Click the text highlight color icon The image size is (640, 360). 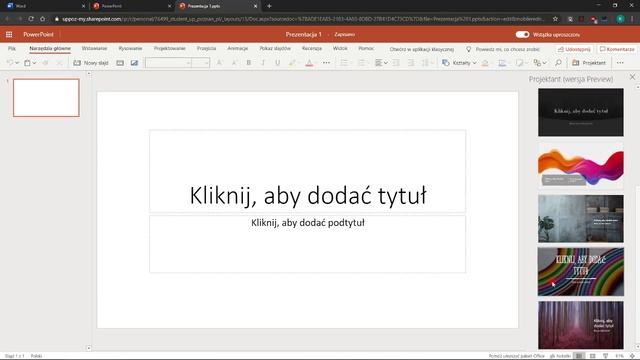tap(292, 63)
